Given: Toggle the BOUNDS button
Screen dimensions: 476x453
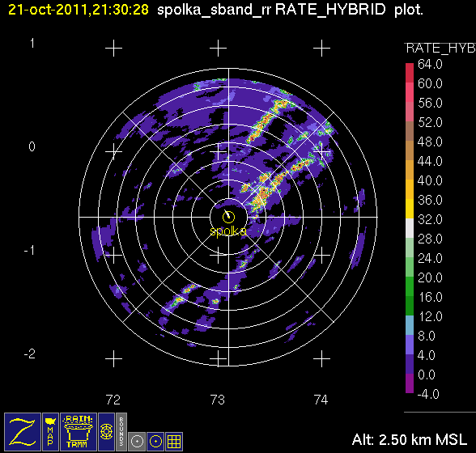Looking at the screenshot, I should (x=121, y=432).
